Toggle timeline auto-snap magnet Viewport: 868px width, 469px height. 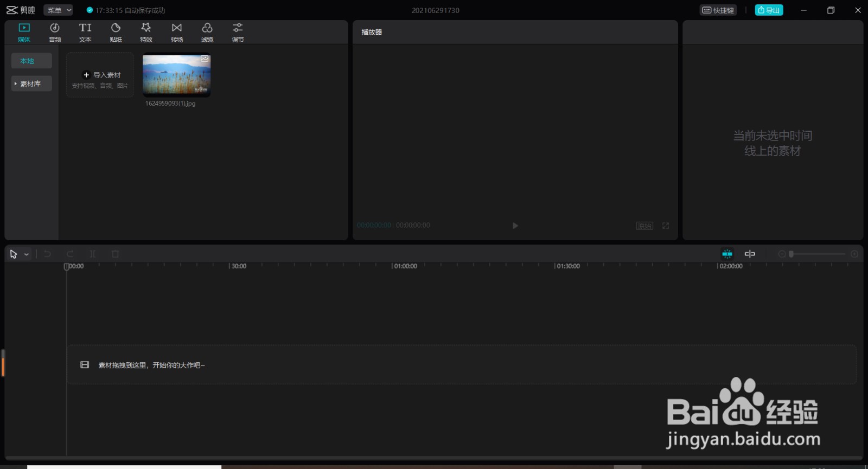pos(727,254)
